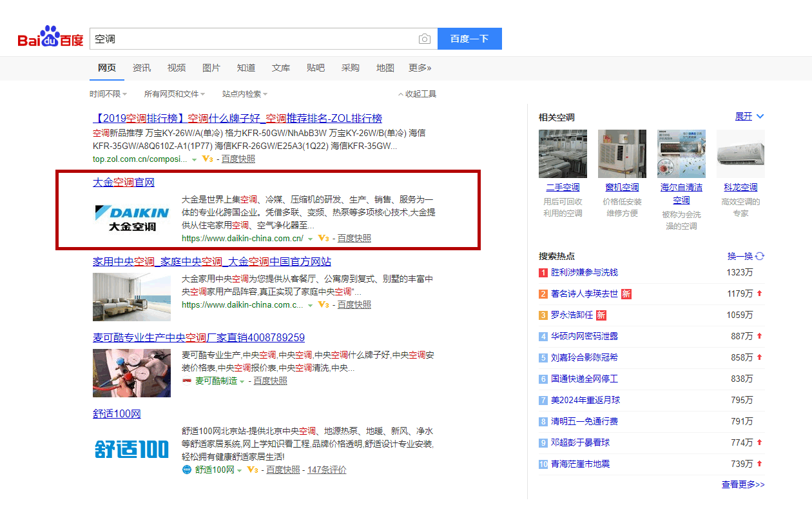Click 麦可酷 pressure gauge thumbnail
Image resolution: width=812 pixels, height=516 pixels.
pos(132,373)
